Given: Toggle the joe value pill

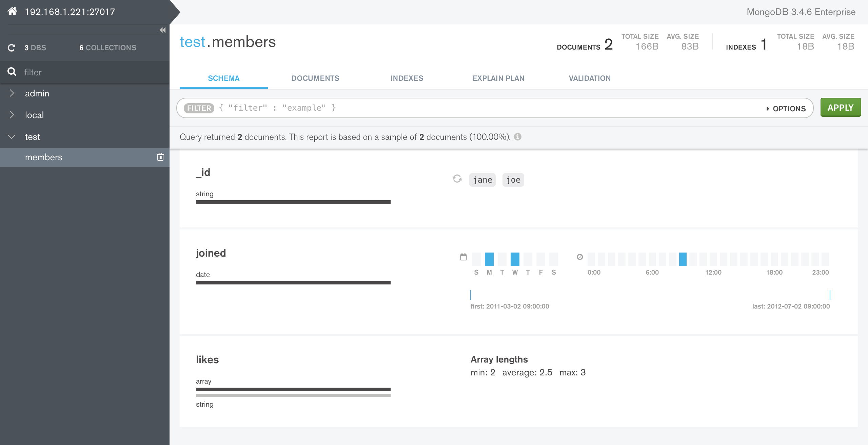Looking at the screenshot, I should 513,180.
